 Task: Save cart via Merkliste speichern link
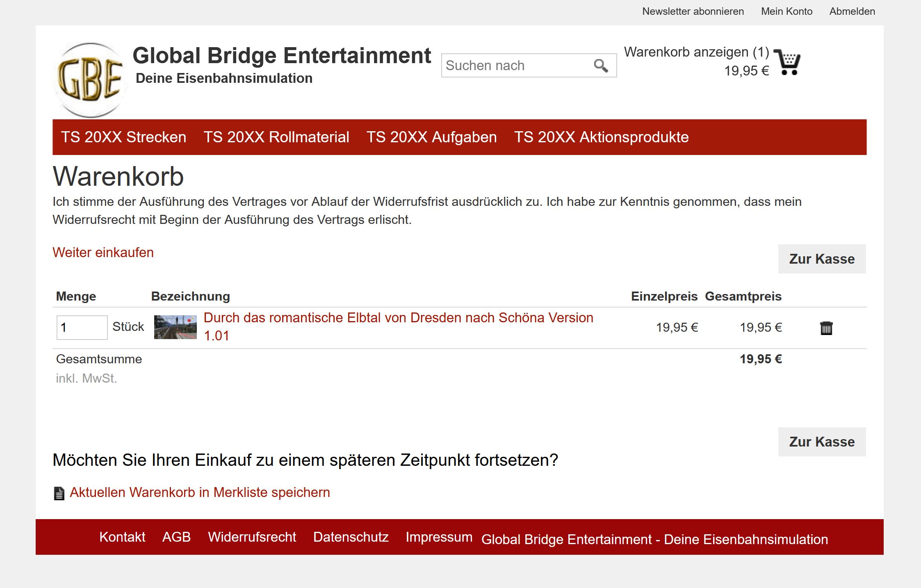pyautogui.click(x=200, y=492)
